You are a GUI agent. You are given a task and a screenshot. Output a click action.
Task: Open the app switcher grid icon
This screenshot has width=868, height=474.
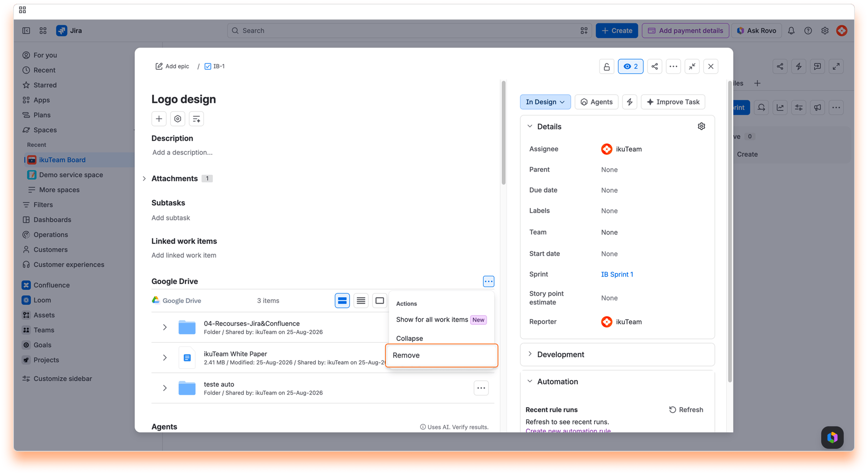point(43,30)
